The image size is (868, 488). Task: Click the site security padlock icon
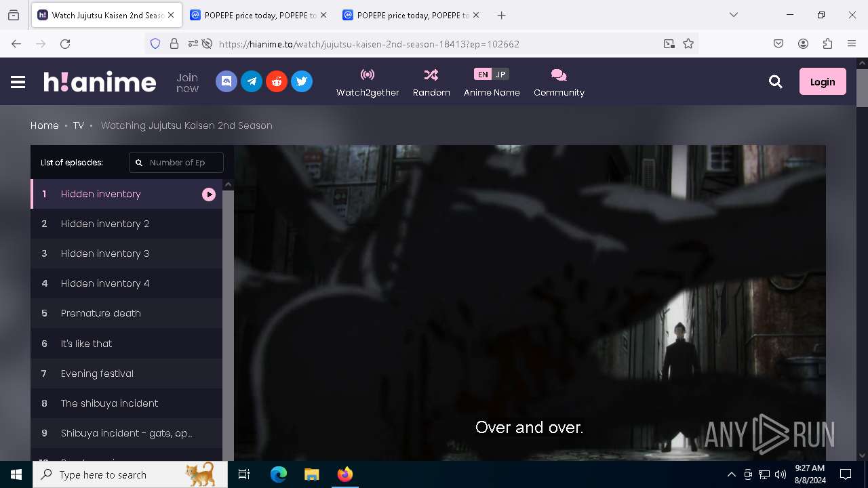[x=174, y=43]
